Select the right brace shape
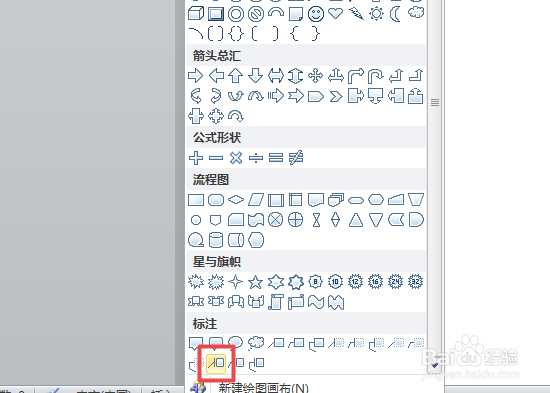Image resolution: width=550 pixels, height=393 pixels. pyautogui.click(x=316, y=34)
